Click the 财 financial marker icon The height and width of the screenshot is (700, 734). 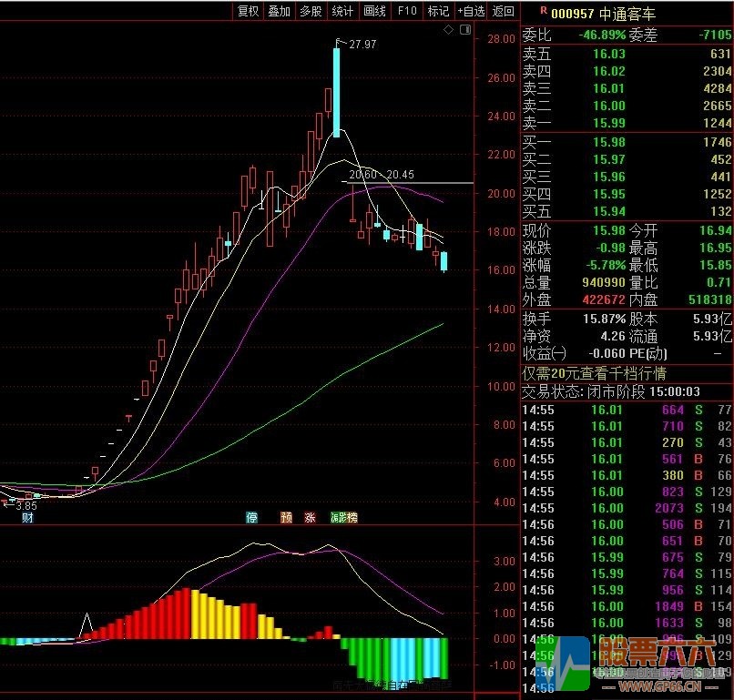pyautogui.click(x=27, y=518)
